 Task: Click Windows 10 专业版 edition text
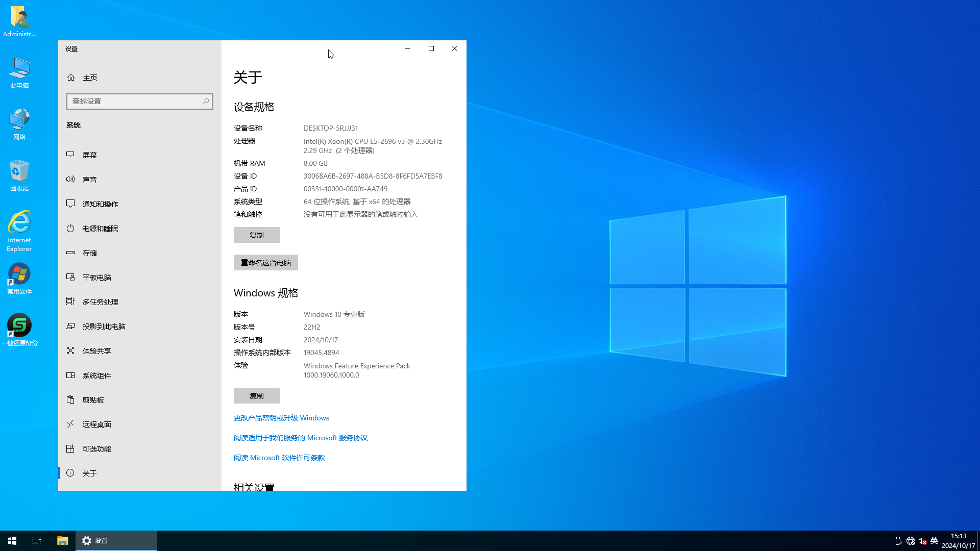334,314
